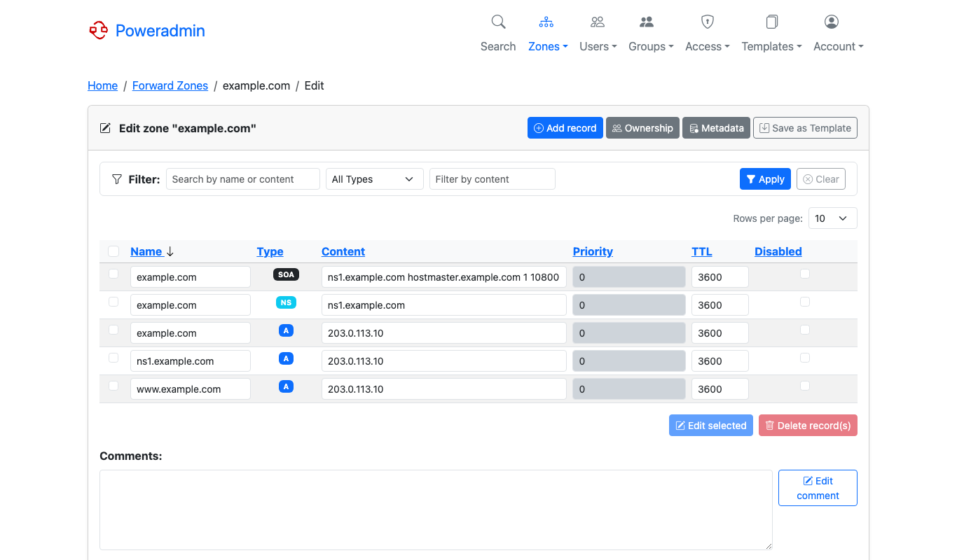Click the Poweradmin logo icon
Viewport: 957px width, 560px height.
[98, 30]
